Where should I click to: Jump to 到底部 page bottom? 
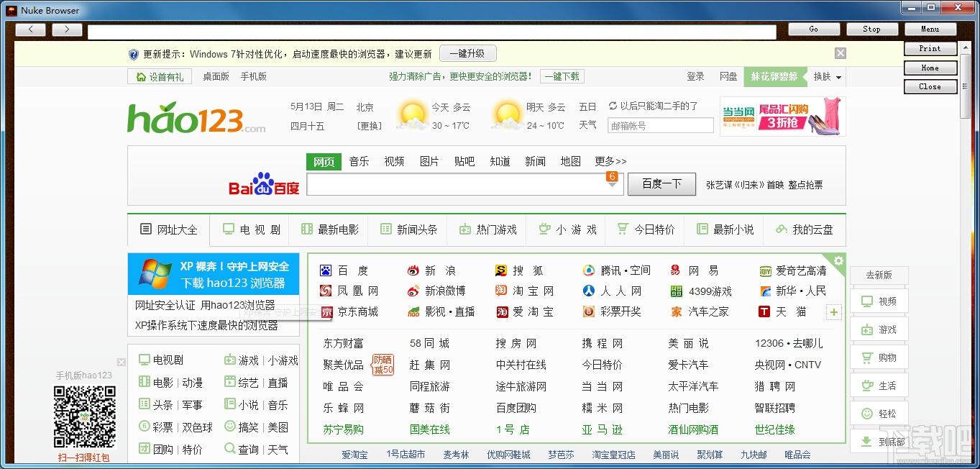(879, 442)
